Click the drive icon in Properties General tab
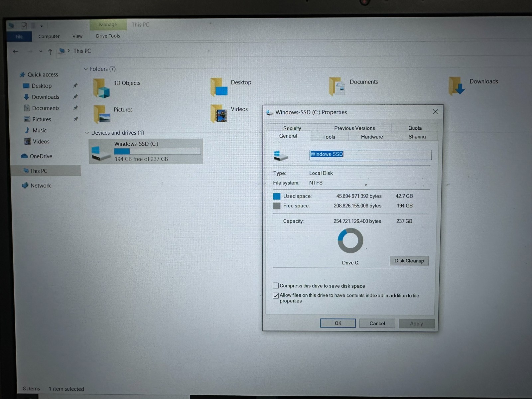This screenshot has height=399, width=532. (x=281, y=156)
